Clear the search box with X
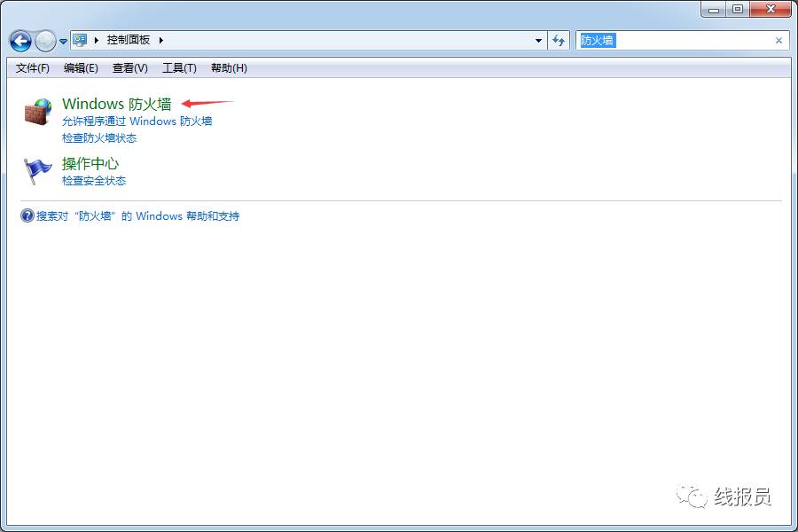The height and width of the screenshot is (532, 798). point(778,40)
